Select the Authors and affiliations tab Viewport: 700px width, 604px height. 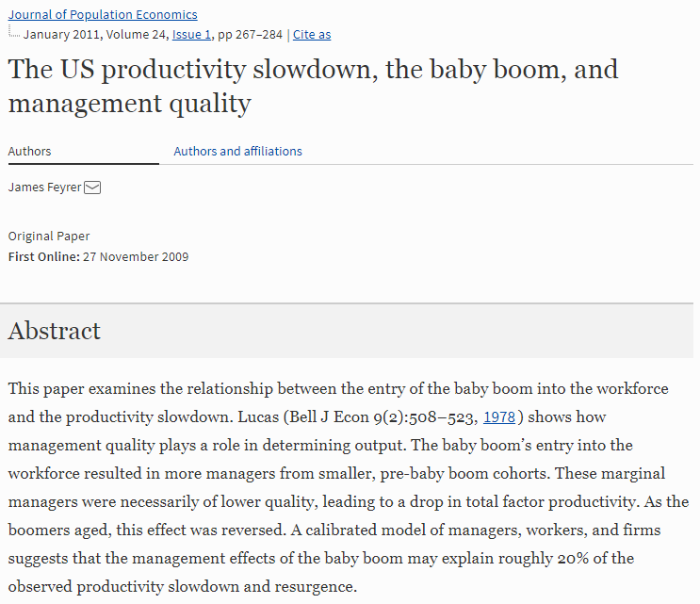(x=237, y=151)
